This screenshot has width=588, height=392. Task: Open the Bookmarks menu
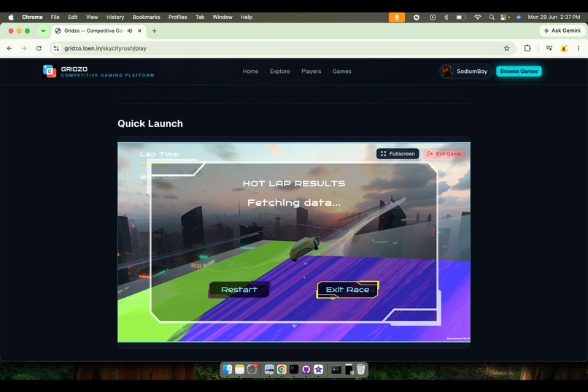[146, 17]
